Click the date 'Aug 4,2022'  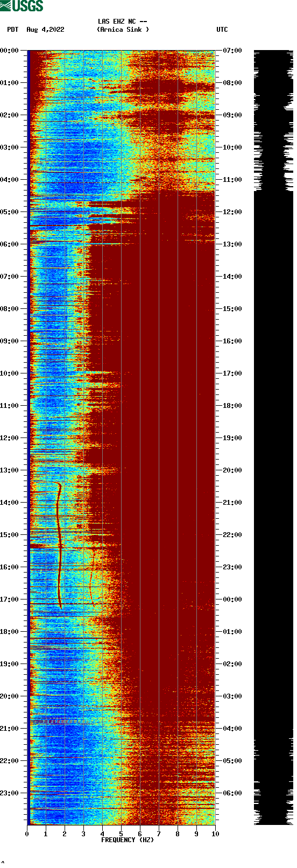[x=45, y=30]
